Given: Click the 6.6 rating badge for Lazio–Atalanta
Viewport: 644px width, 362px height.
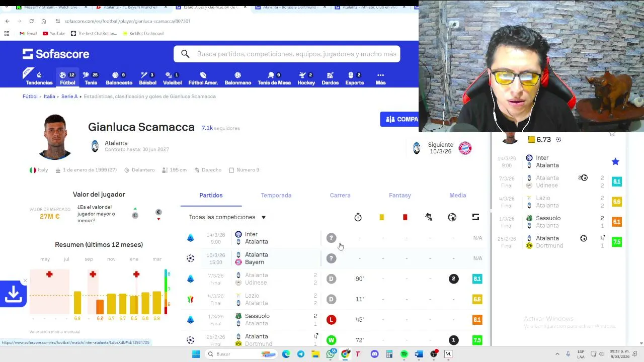Looking at the screenshot, I should [477, 299].
